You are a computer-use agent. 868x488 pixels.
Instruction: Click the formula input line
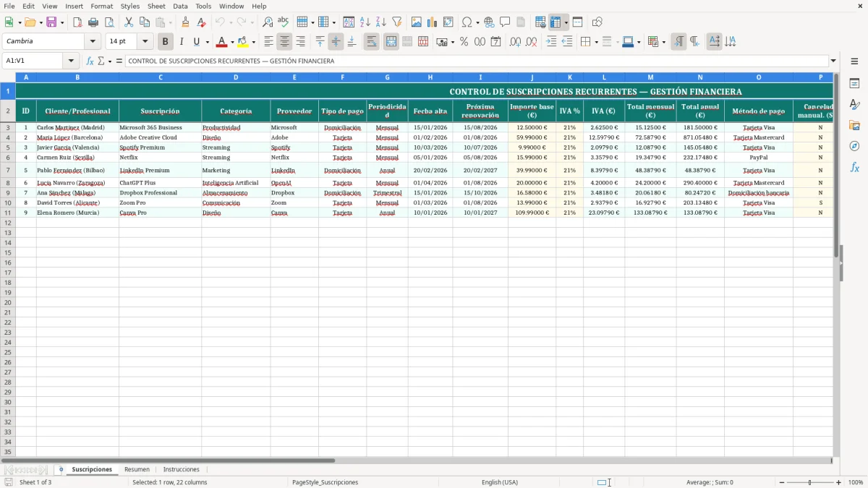click(x=477, y=61)
